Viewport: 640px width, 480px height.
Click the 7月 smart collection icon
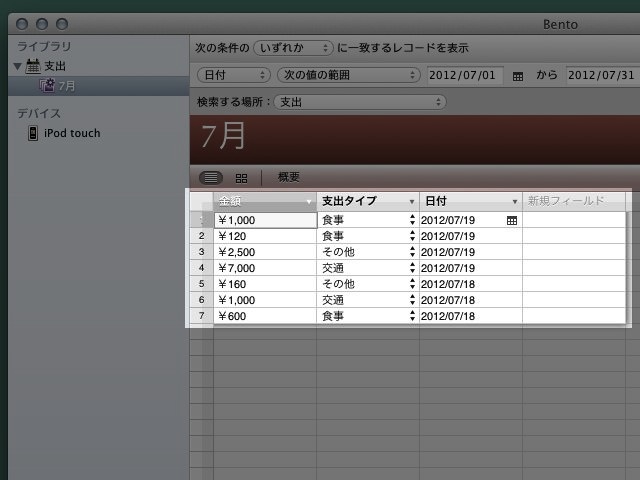47,86
